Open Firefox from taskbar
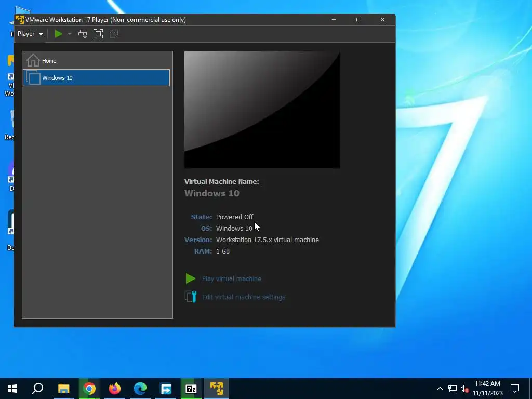This screenshot has height=399, width=532. tap(115, 389)
